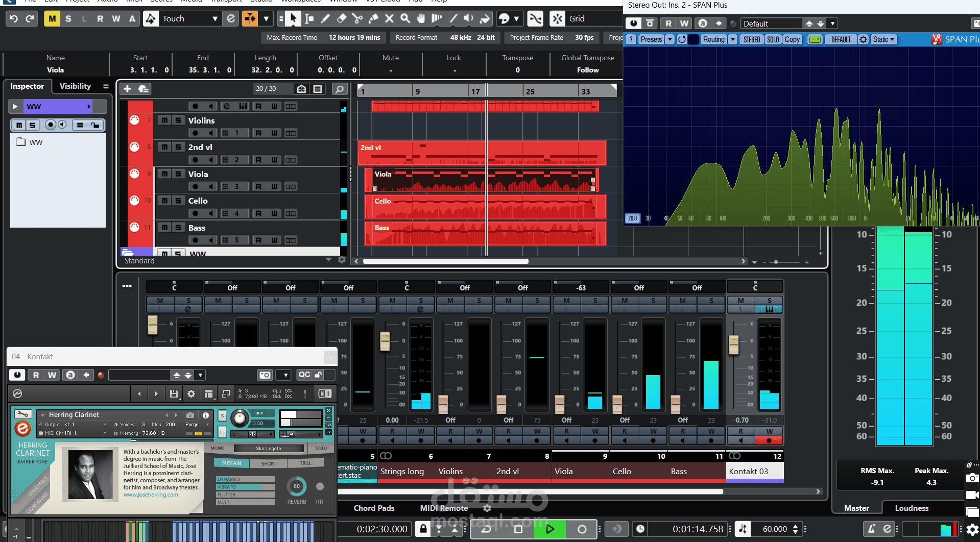Open SPAN Plus Presets dropdown arrow
Screen dimensions: 980x542
click(670, 39)
